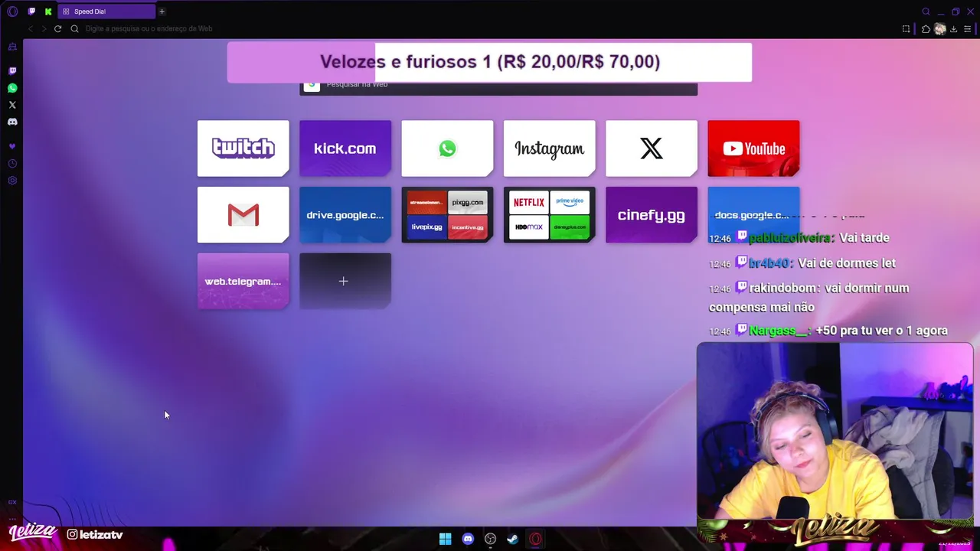
Task: Open Discord from the taskbar
Action: pyautogui.click(x=468, y=539)
